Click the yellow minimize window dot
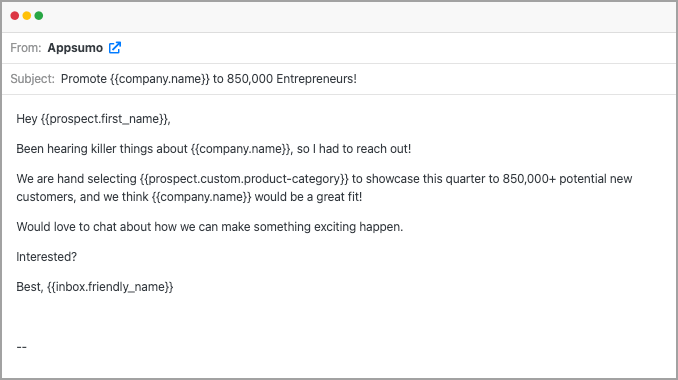Image resolution: width=678 pixels, height=380 pixels. (x=27, y=16)
